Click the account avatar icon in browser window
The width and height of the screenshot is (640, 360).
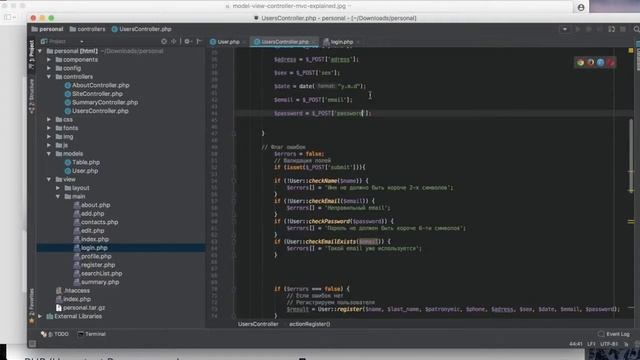pyautogui.click(x=581, y=7)
